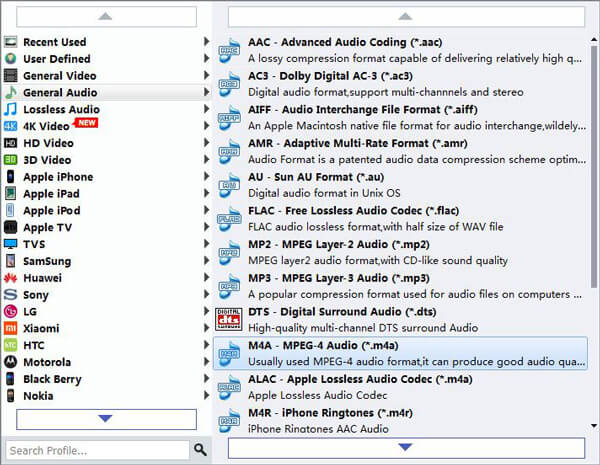Click the HD Video icon
600x465 pixels.
point(11,143)
